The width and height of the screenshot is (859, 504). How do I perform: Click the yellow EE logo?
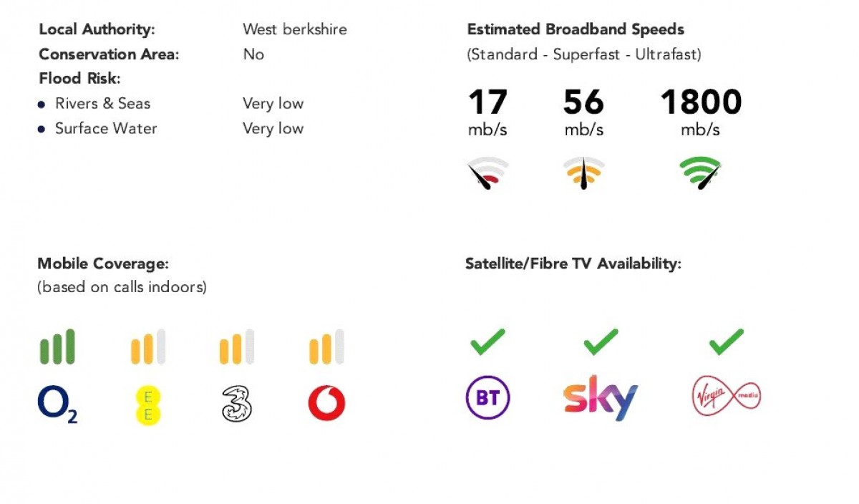(148, 404)
